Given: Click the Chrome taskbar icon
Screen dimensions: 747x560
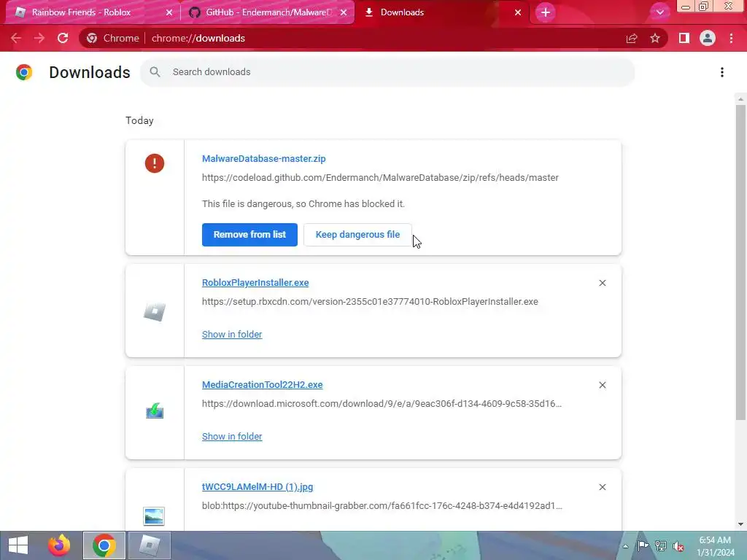Looking at the screenshot, I should (104, 545).
